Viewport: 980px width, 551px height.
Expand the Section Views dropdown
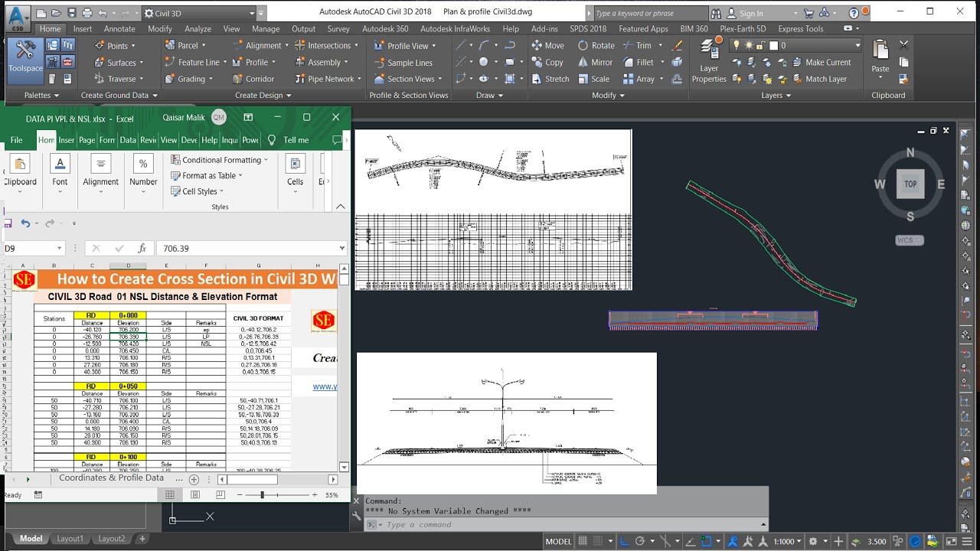(x=440, y=79)
